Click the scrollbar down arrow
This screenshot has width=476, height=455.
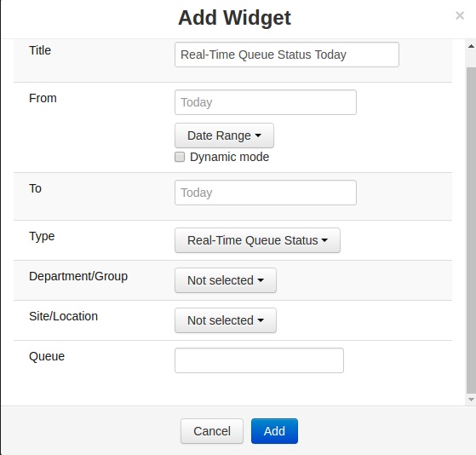coord(471,400)
